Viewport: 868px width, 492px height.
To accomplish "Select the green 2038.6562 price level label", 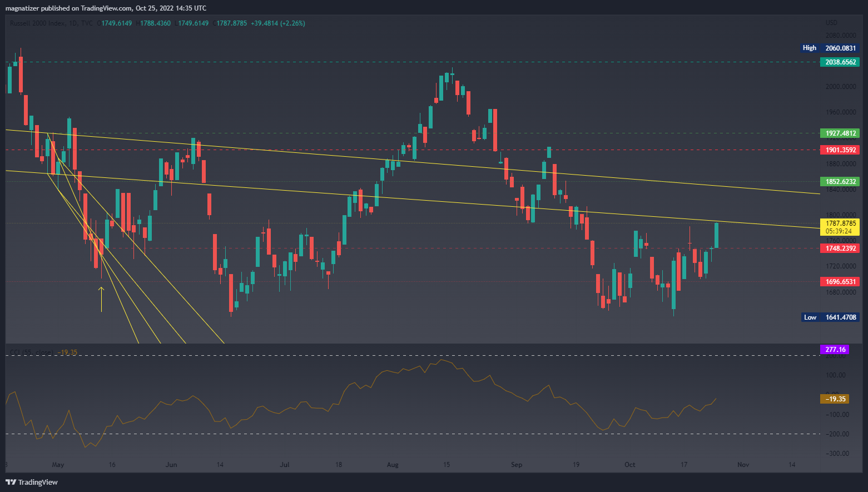I will 840,62.
